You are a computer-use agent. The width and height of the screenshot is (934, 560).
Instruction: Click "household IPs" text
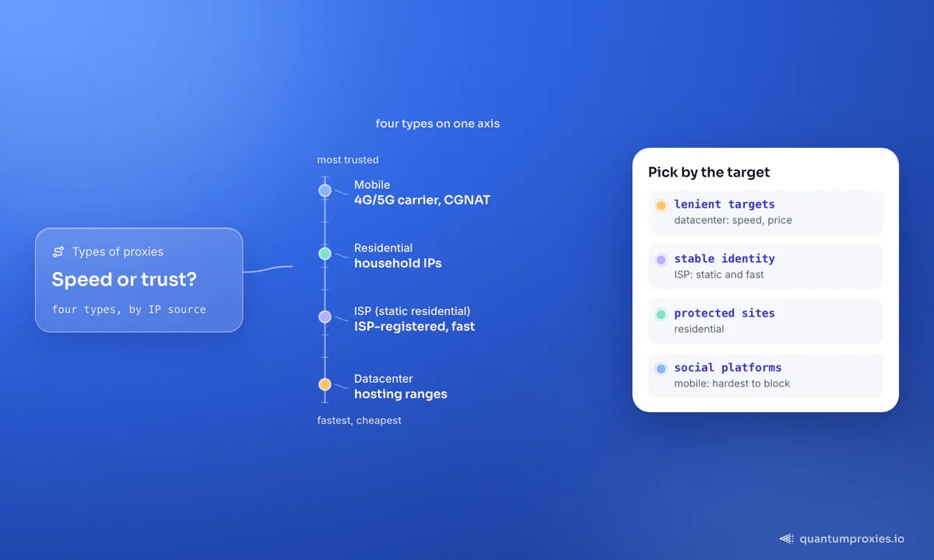[398, 263]
